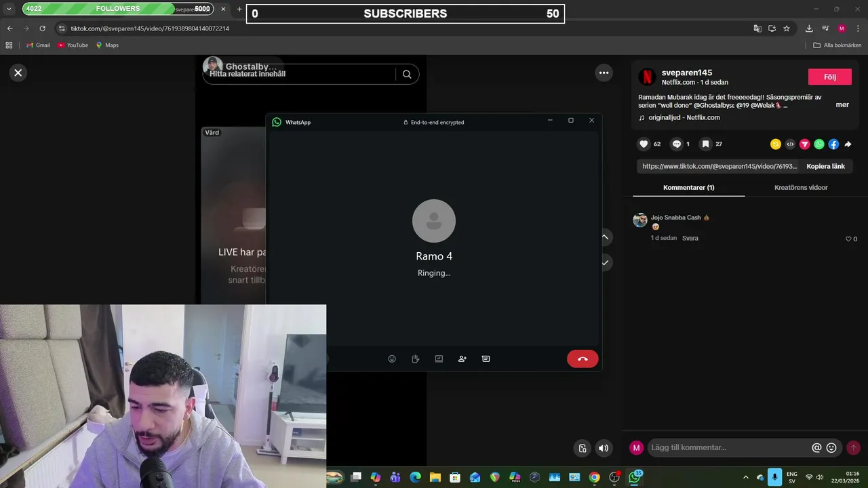The image size is (868, 488).
Task: Open Alla bokmärken folder
Action: [x=837, y=45]
